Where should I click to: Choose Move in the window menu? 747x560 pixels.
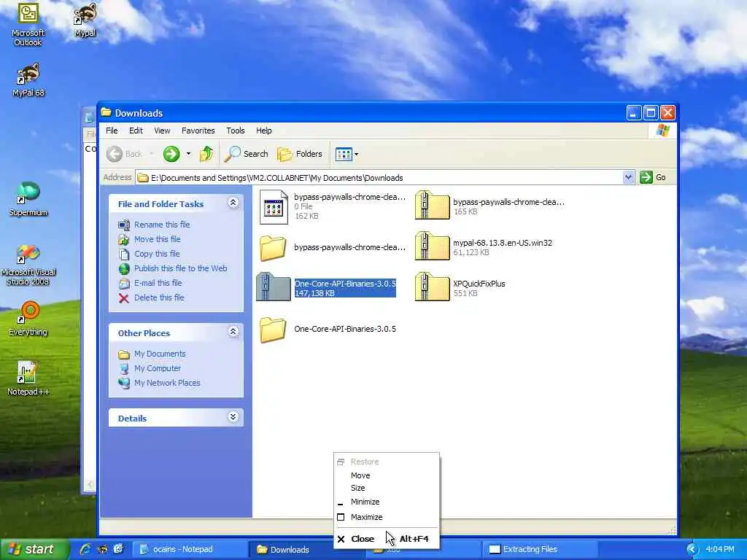coord(386,475)
